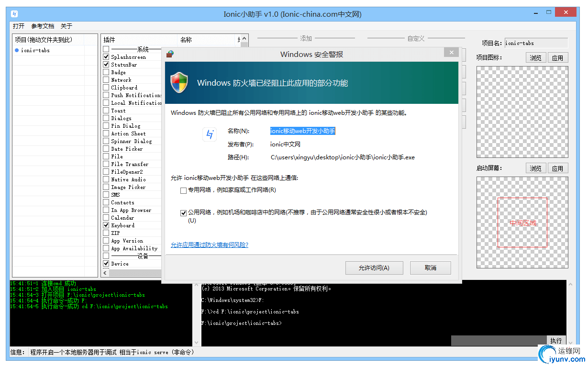Enable the SMS plugin checkbox
The image size is (588, 367).
(106, 195)
